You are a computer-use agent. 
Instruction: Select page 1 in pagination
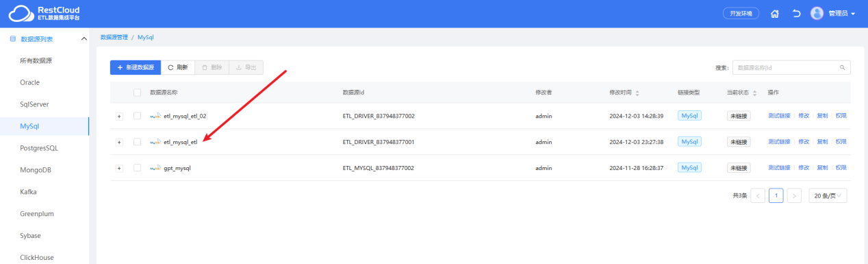(776, 196)
